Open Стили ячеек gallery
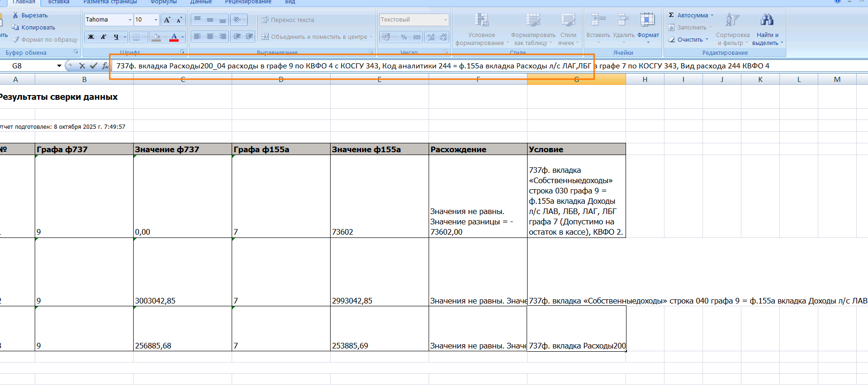 click(568, 30)
